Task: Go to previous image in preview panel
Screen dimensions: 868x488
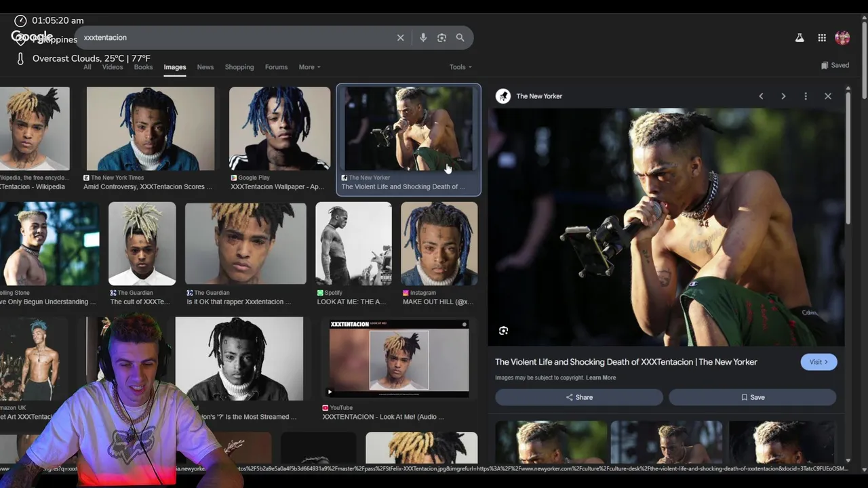Action: 761,96
